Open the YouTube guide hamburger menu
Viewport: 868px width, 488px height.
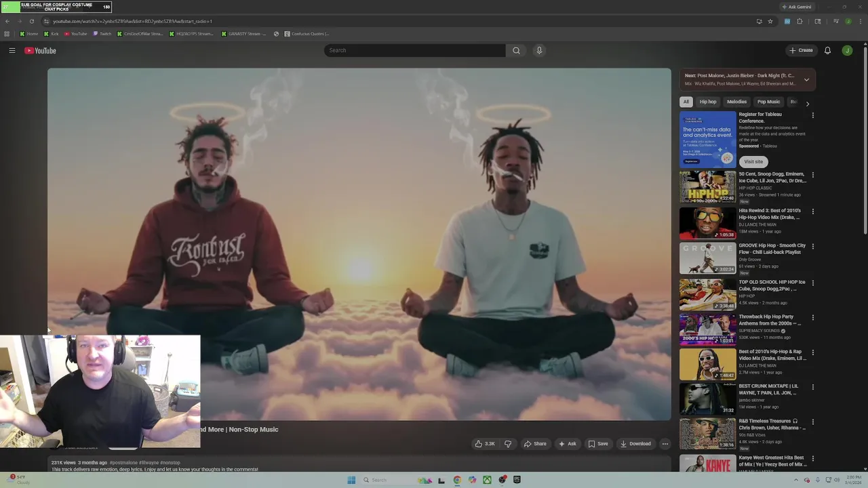click(12, 50)
